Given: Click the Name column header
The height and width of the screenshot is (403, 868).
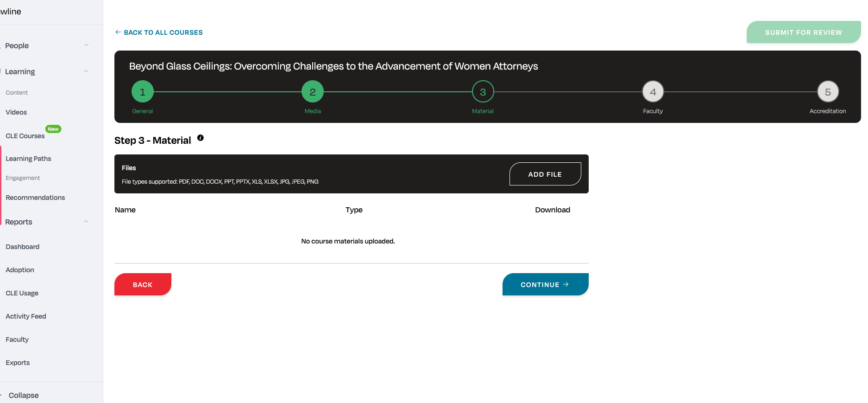Looking at the screenshot, I should [125, 210].
